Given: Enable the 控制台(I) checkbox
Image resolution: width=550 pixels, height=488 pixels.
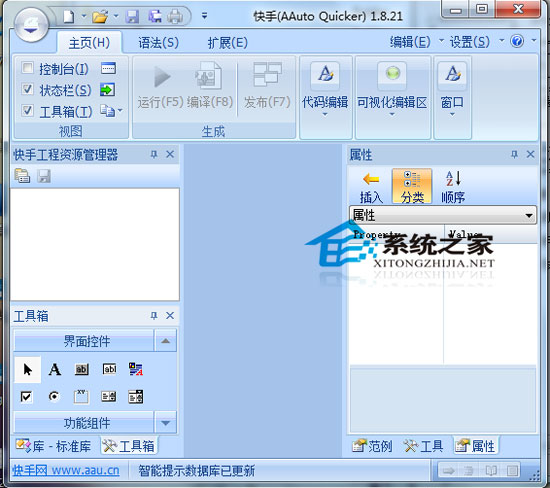Looking at the screenshot, I should 27,67.
